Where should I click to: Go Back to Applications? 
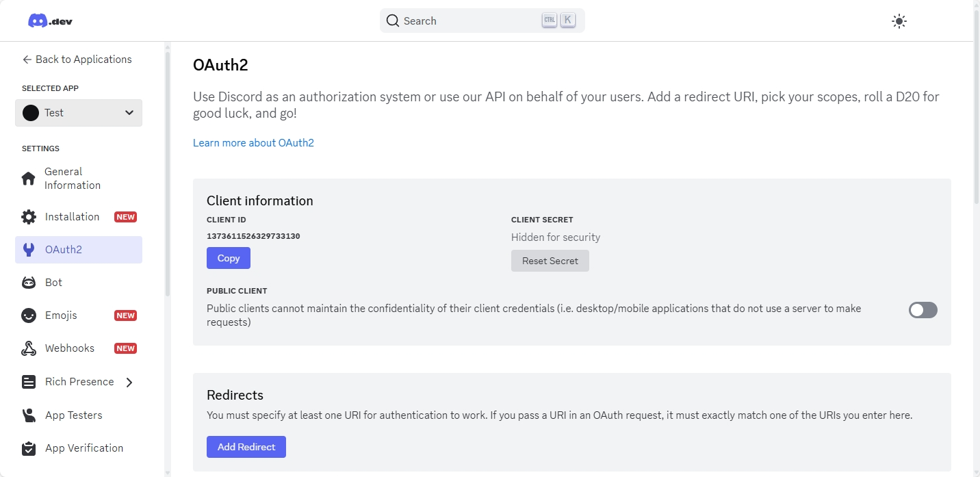77,60
